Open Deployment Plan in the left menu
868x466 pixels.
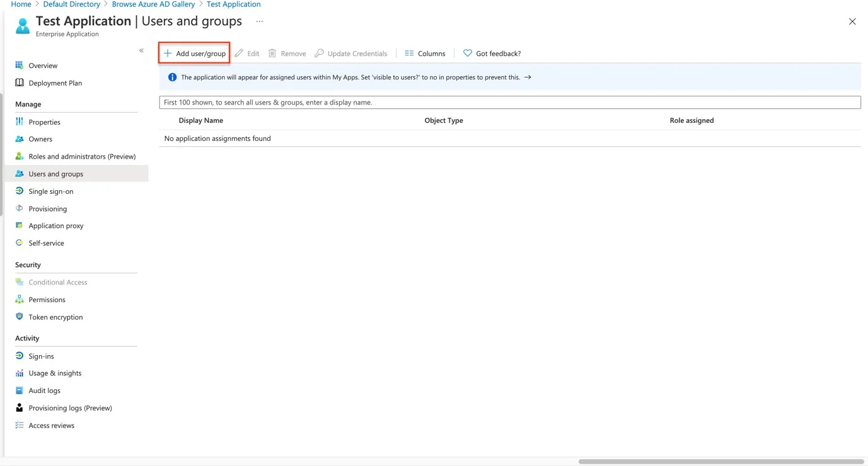(55, 83)
